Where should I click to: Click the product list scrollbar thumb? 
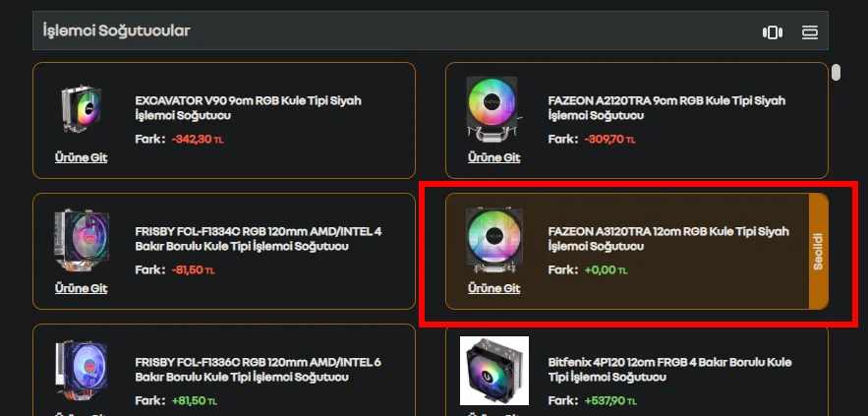(x=836, y=72)
